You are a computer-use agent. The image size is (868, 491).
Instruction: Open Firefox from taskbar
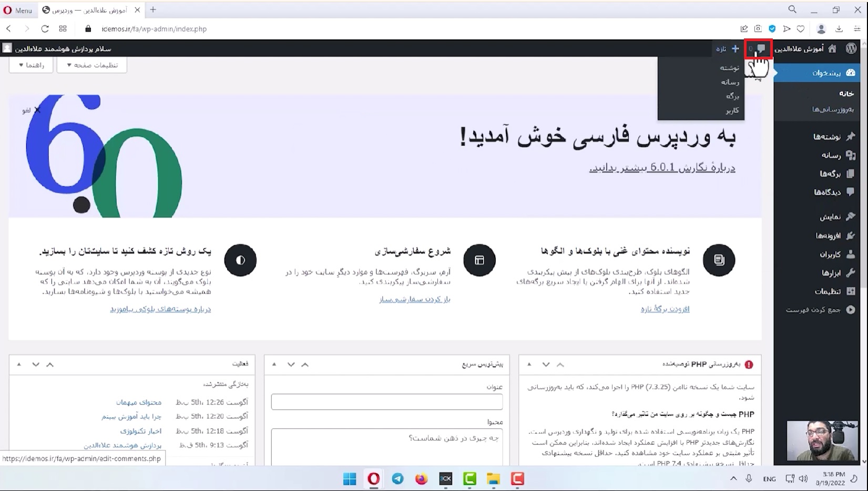(x=421, y=479)
